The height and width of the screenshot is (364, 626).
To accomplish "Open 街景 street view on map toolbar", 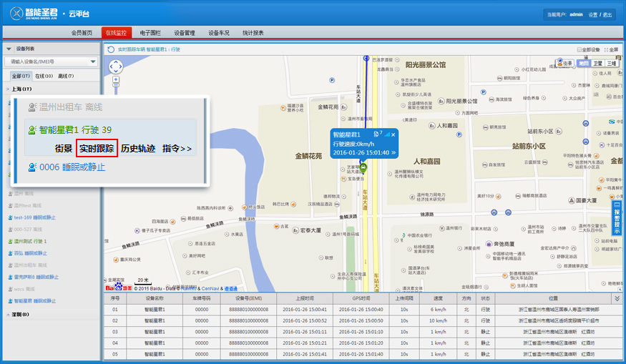I will (x=563, y=64).
